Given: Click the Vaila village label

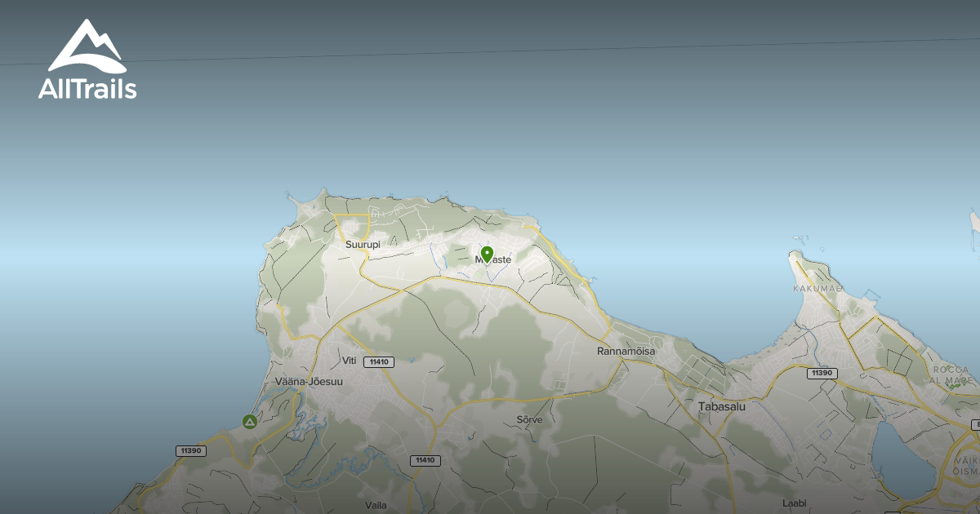Looking at the screenshot, I should [376, 505].
